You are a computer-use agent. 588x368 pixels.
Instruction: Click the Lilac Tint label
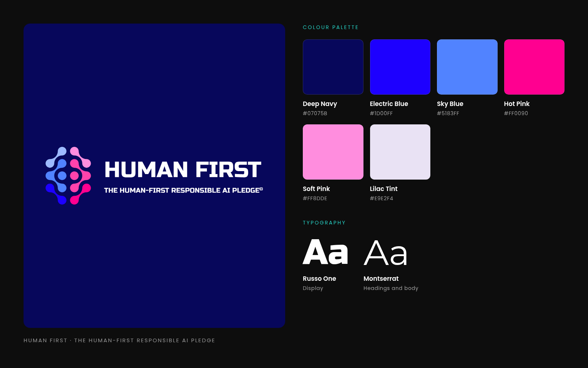pos(384,189)
